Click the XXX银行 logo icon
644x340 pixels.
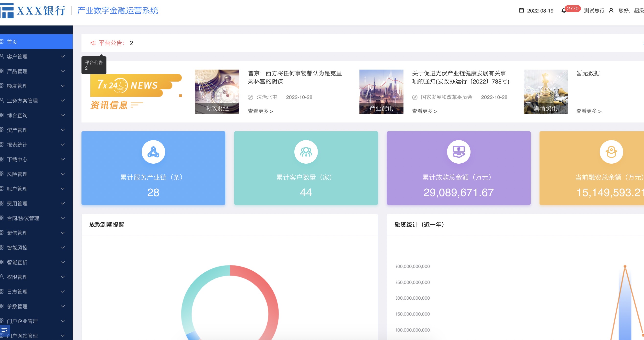coord(7,11)
